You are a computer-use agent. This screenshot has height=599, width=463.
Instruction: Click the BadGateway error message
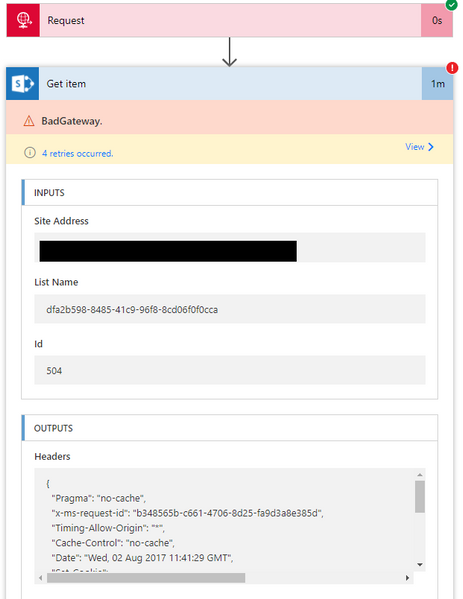click(x=72, y=121)
